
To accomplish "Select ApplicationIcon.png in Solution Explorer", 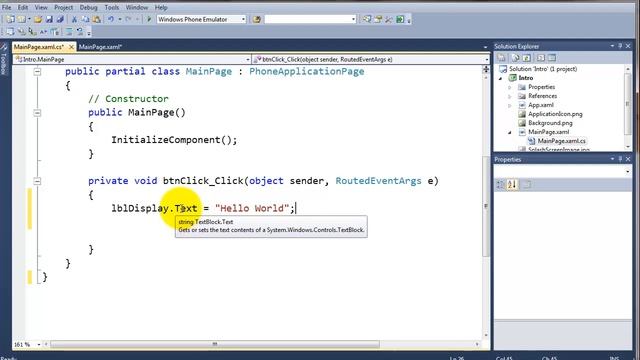I will [x=555, y=114].
